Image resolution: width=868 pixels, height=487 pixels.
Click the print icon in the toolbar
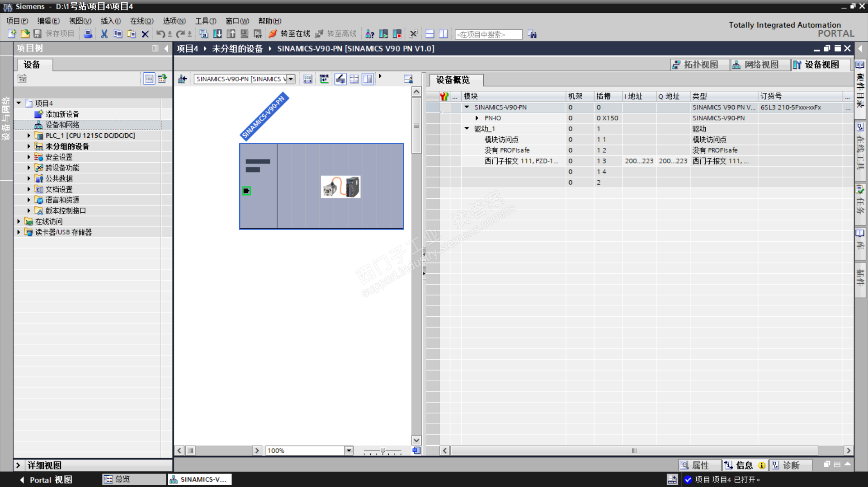pos(88,34)
